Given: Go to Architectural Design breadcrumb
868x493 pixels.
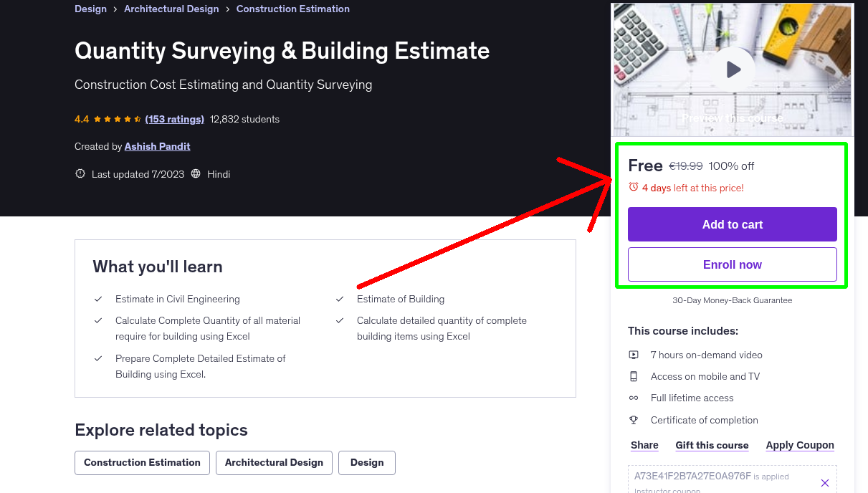Looking at the screenshot, I should tap(171, 9).
